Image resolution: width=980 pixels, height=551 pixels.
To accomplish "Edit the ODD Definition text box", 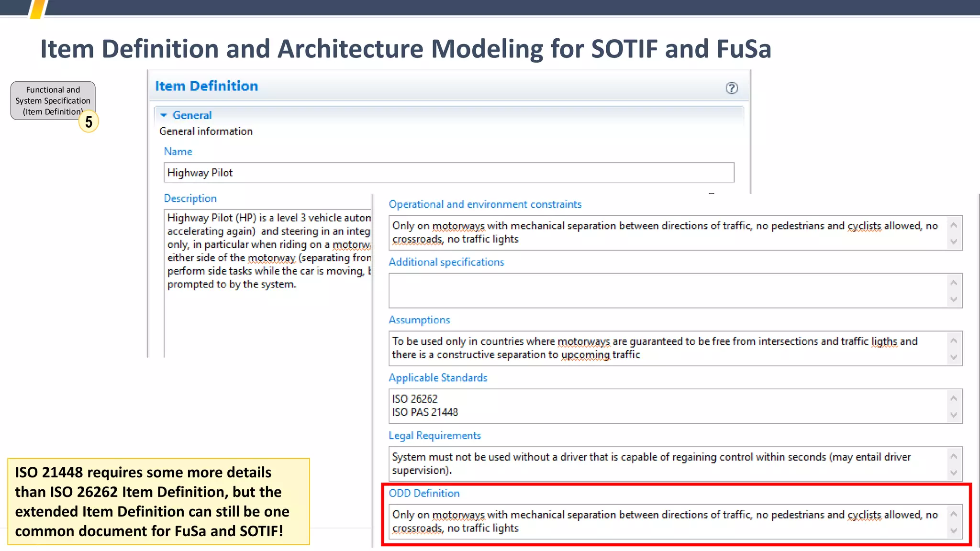I will [675, 522].
